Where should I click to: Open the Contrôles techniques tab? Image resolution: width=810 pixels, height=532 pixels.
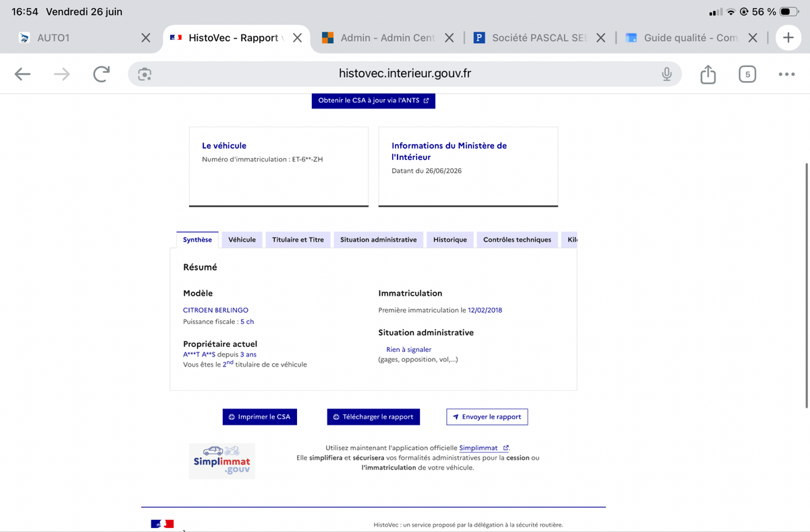pos(517,240)
